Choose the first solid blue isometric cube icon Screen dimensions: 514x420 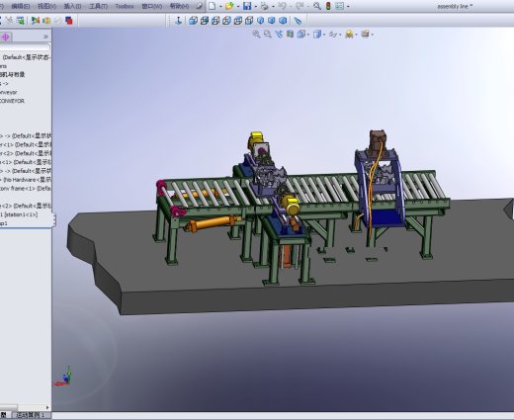(x=260, y=21)
